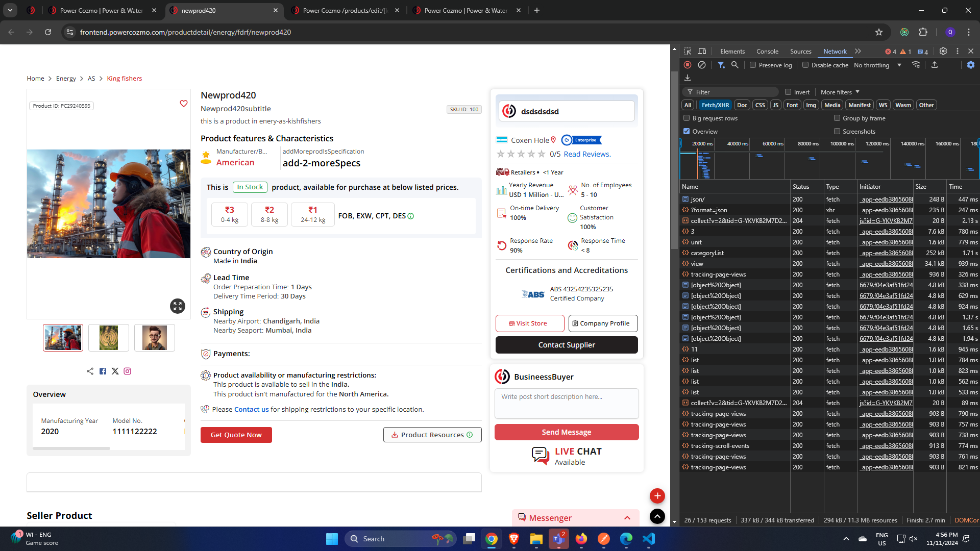Check the Disable cache option
980x551 pixels.
coord(805,65)
